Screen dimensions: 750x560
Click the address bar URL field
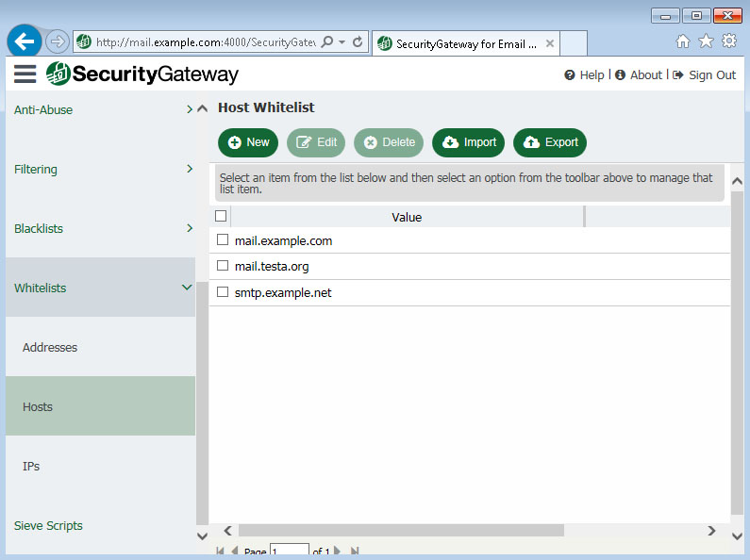click(x=206, y=42)
